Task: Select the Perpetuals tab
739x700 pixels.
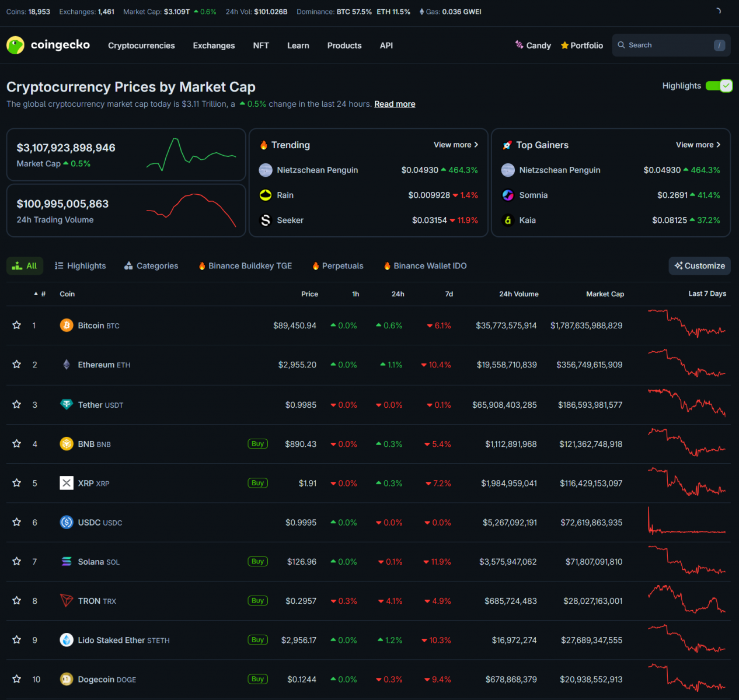Action: [x=337, y=266]
